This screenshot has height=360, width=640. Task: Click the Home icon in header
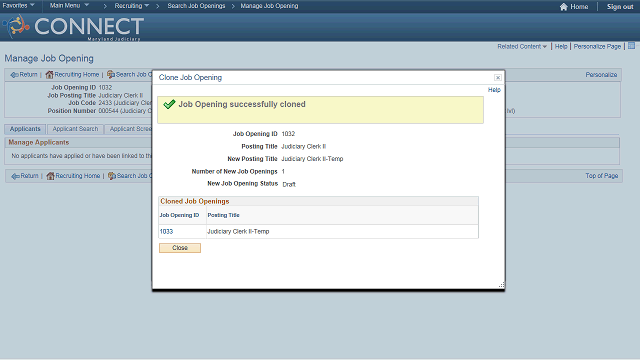pyautogui.click(x=564, y=7)
